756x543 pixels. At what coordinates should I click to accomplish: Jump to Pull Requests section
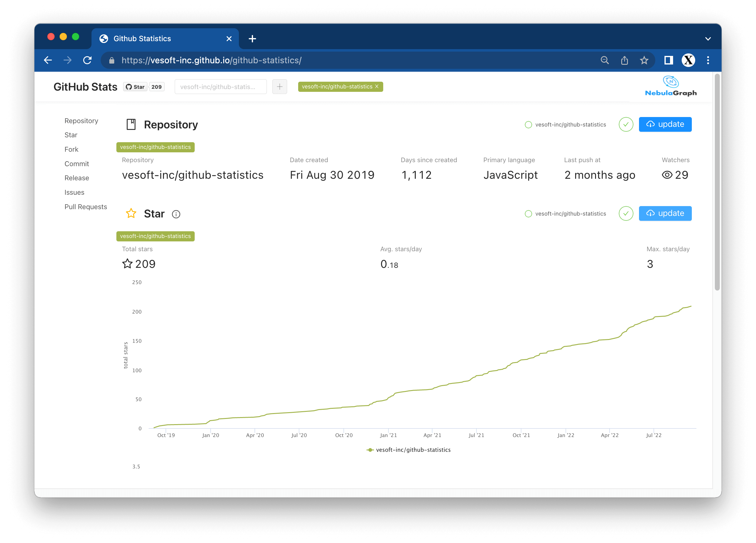(86, 207)
